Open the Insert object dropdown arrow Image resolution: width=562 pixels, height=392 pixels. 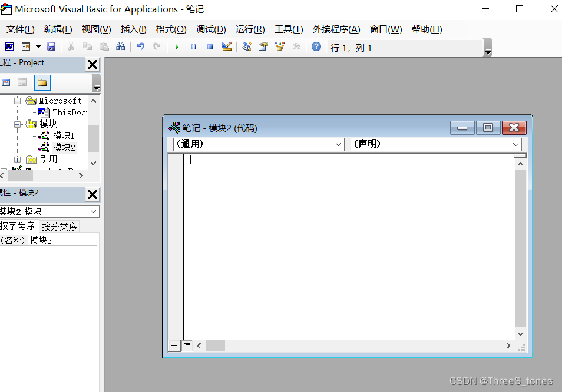(x=38, y=46)
